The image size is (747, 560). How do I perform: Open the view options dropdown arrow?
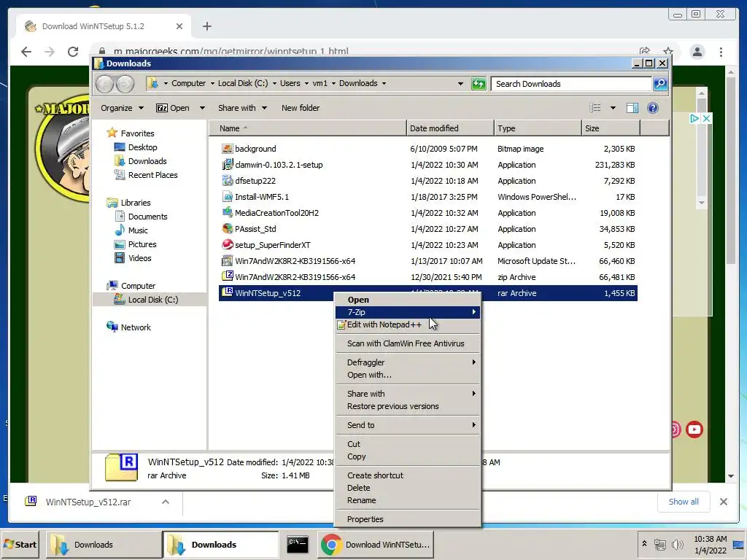point(613,108)
